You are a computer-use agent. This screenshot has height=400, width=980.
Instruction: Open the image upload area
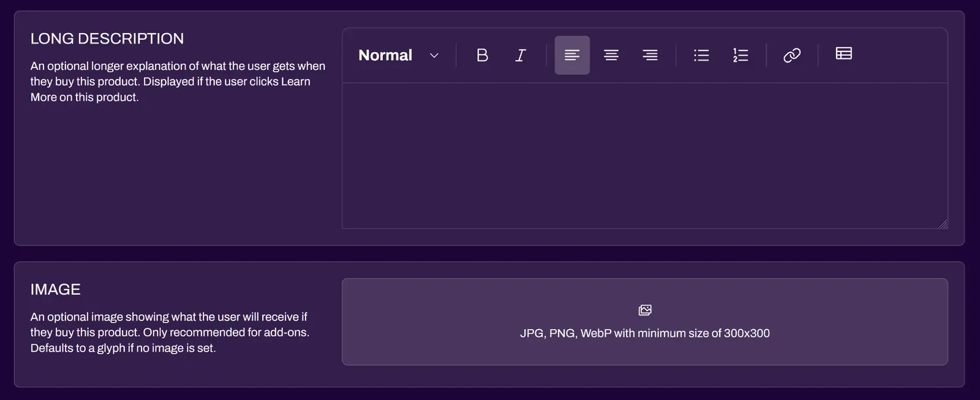[644, 322]
